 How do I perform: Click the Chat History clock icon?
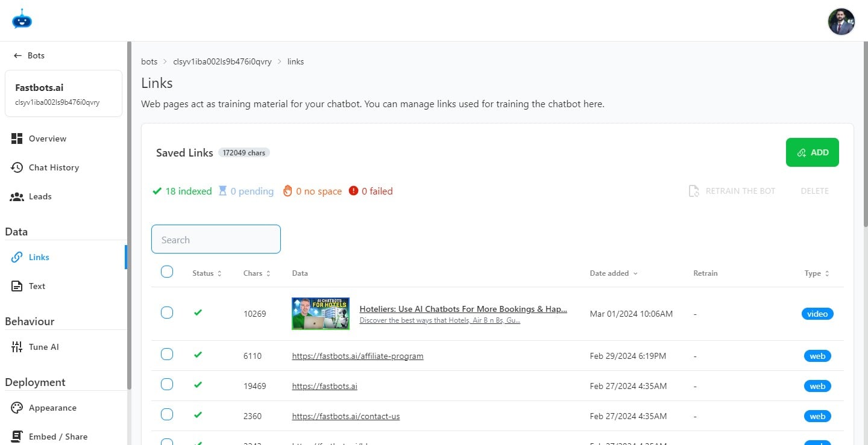pos(17,167)
